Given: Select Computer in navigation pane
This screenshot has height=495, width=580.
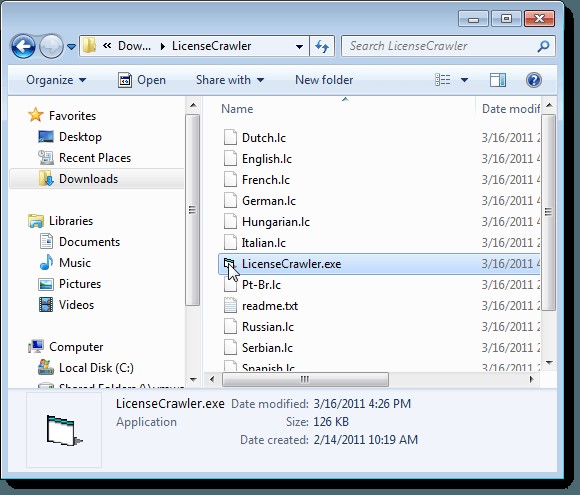Looking at the screenshot, I should click(66, 347).
